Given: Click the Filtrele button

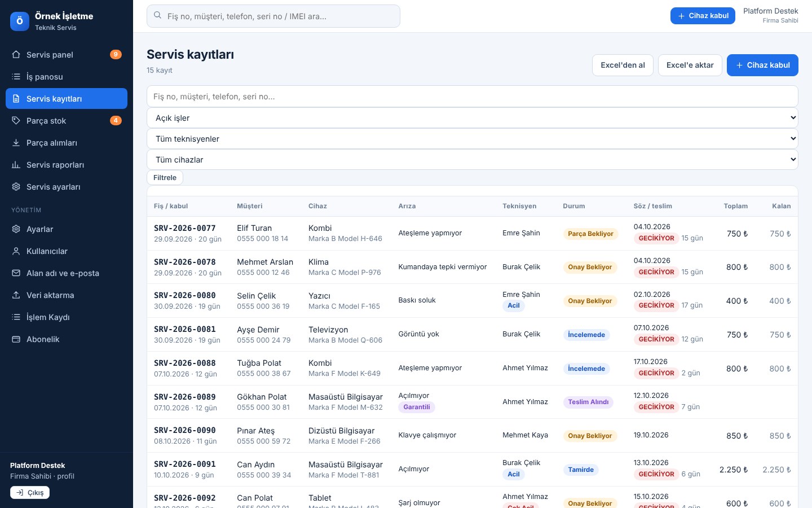Looking at the screenshot, I should pos(165,178).
